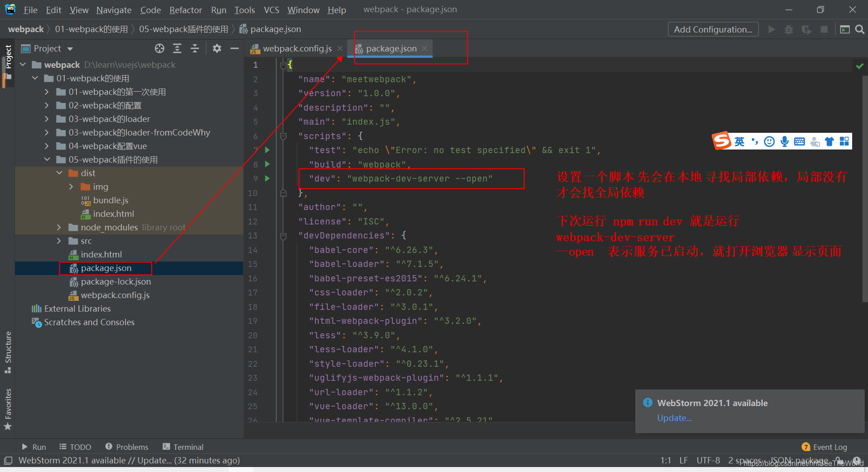Open the TODO tool window

pyautogui.click(x=75, y=447)
